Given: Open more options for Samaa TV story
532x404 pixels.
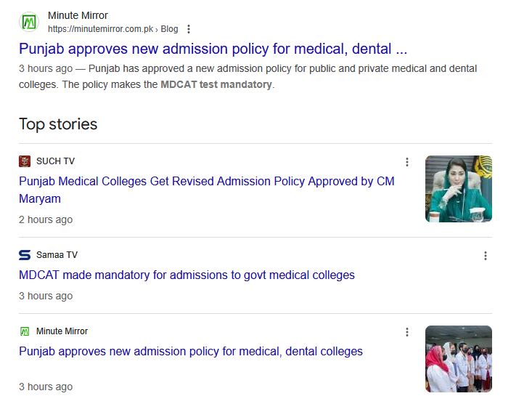Looking at the screenshot, I should (486, 256).
